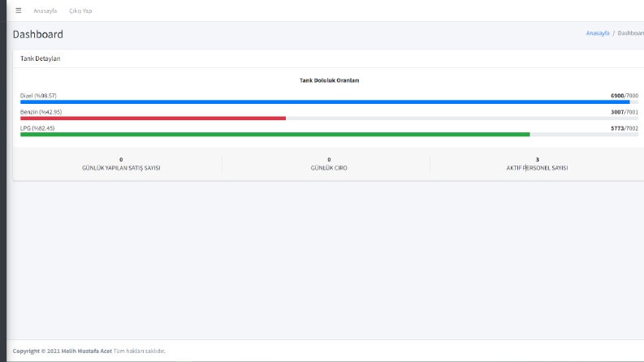Click the Dashboard page heading
Screen dimensions: 644x362
coord(38,34)
